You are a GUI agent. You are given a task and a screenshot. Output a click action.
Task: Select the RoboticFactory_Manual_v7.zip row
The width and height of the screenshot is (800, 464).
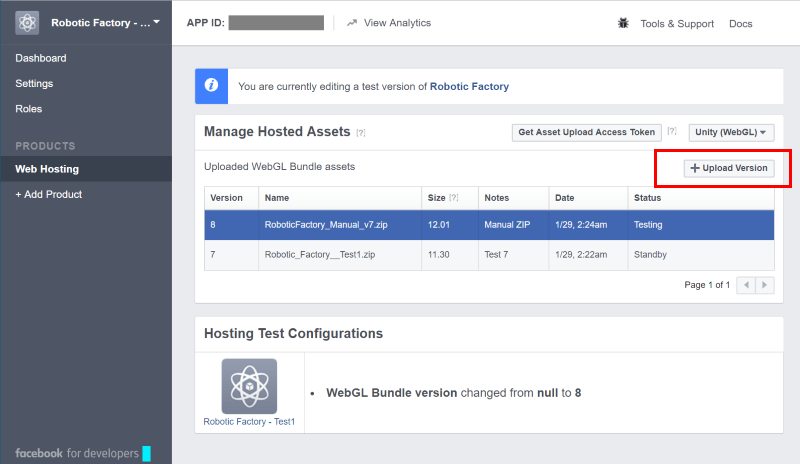[x=326, y=225]
